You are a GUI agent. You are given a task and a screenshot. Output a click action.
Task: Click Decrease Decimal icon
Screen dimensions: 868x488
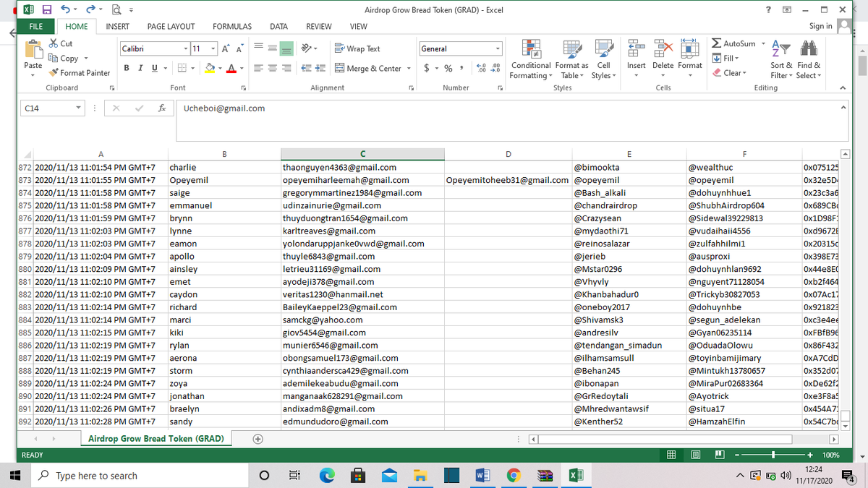495,68
